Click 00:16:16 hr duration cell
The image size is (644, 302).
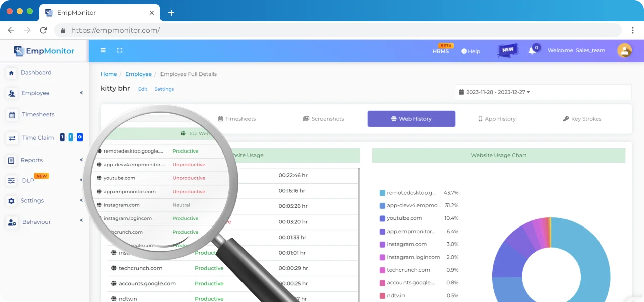(292, 191)
